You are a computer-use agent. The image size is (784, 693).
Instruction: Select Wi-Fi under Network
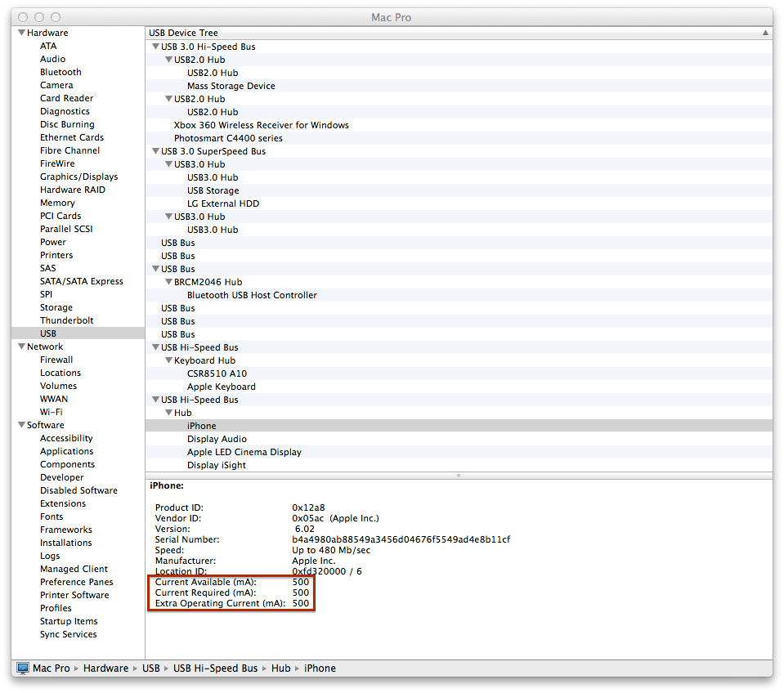(x=51, y=412)
